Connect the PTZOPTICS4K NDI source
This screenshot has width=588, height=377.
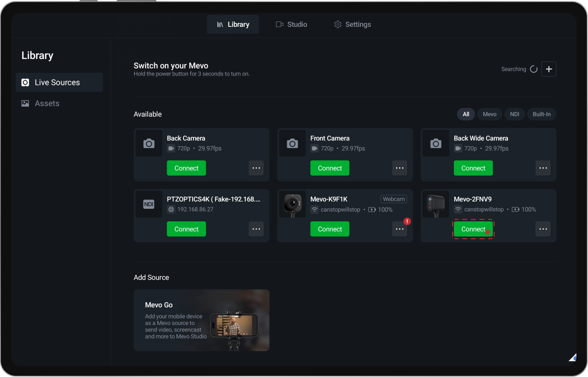tap(186, 229)
